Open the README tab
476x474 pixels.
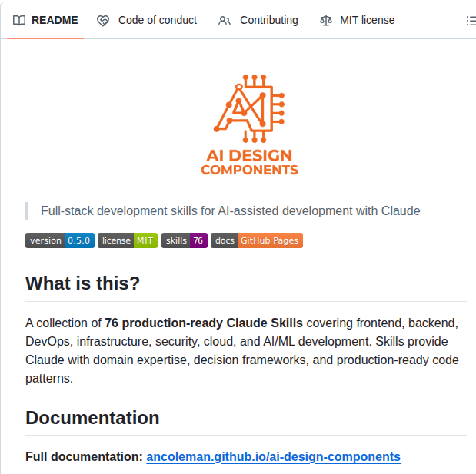(45, 20)
